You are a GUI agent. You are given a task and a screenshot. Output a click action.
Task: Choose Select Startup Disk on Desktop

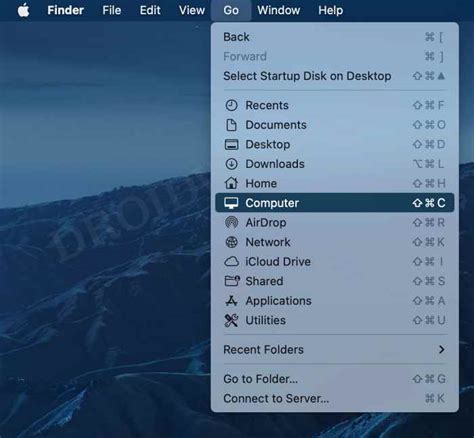335,76
